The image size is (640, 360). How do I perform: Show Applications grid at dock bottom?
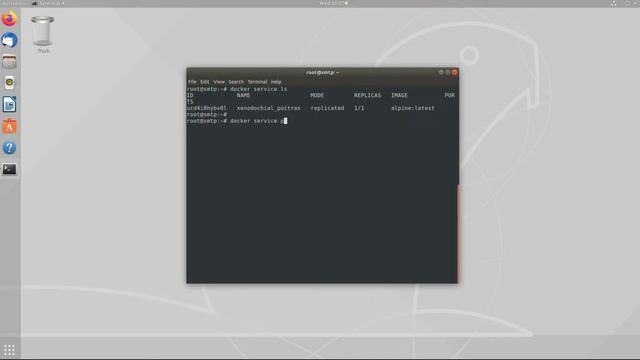pyautogui.click(x=9, y=350)
